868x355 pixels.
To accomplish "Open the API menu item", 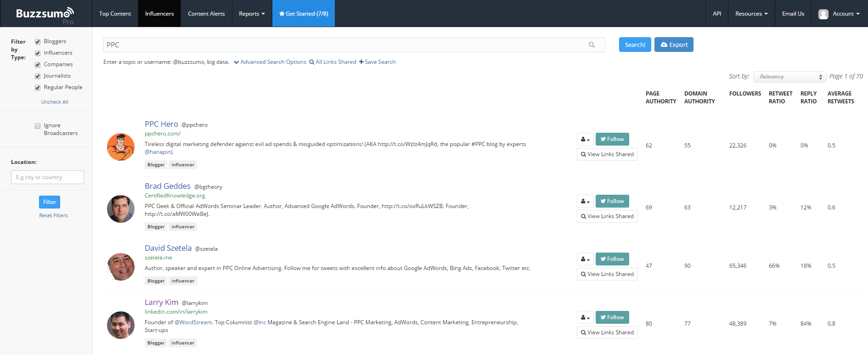I will click(x=717, y=14).
